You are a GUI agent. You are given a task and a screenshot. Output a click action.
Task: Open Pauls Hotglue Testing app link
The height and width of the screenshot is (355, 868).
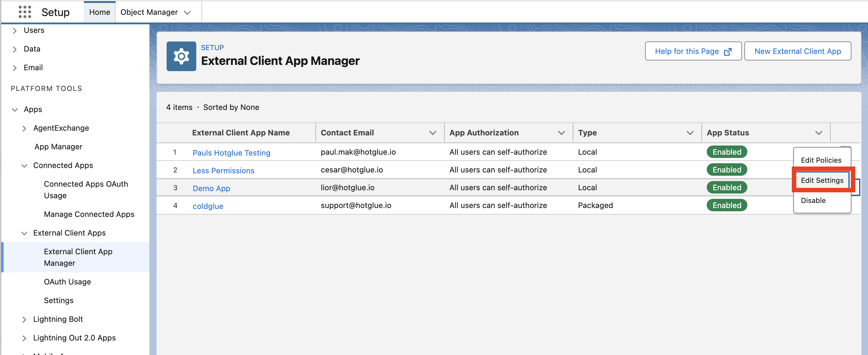click(231, 153)
